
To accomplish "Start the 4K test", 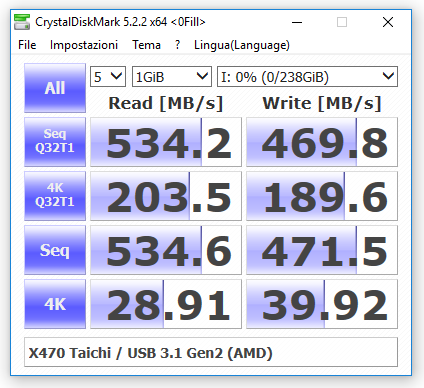I will point(55,304).
